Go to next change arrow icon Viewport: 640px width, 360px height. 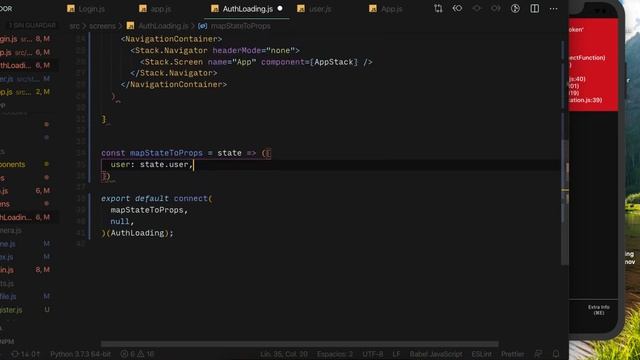496,9
